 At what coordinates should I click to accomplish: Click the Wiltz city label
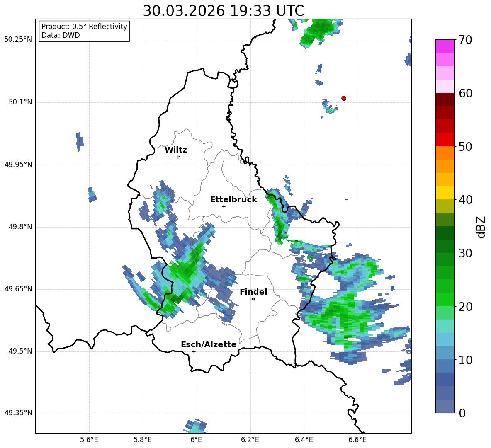pos(176,150)
